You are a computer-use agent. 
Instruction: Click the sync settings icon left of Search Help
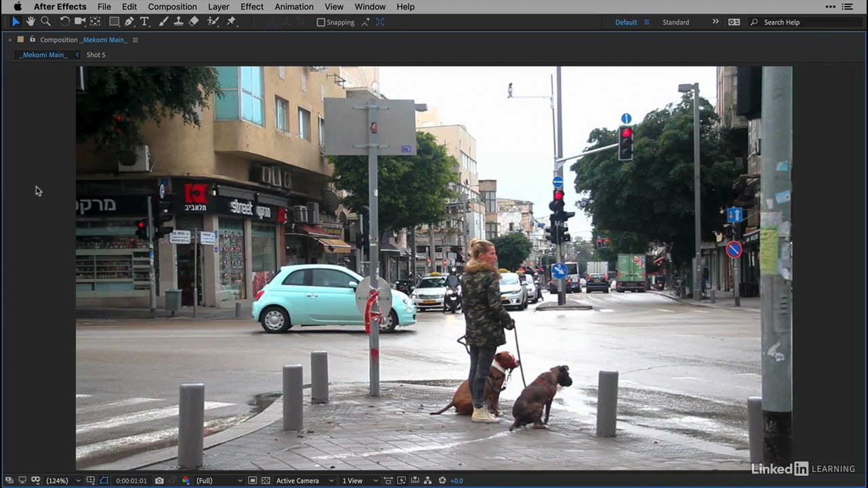pos(734,22)
